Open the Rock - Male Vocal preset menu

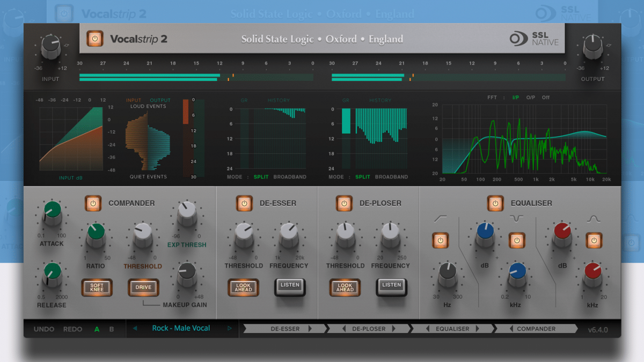[181, 328]
